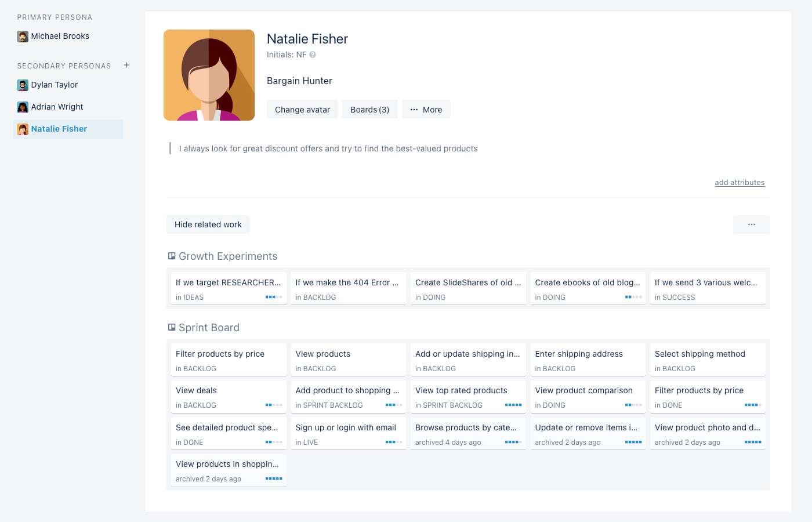Screen dimensions: 812x522
Task: Click the persona quote about discount offers
Action: (x=328, y=148)
